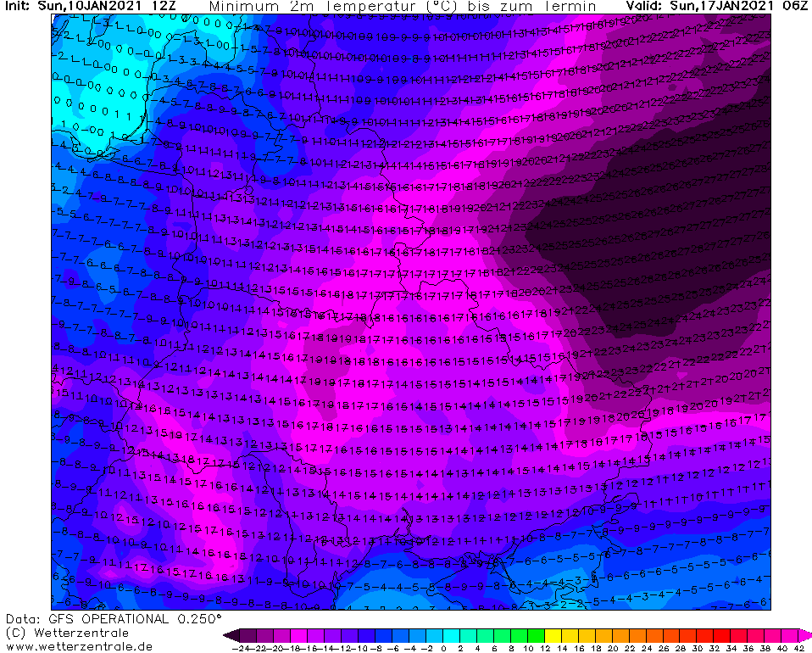Click color scale swatch between -20 and -18
Screen dimensions: 812x653
282,635
